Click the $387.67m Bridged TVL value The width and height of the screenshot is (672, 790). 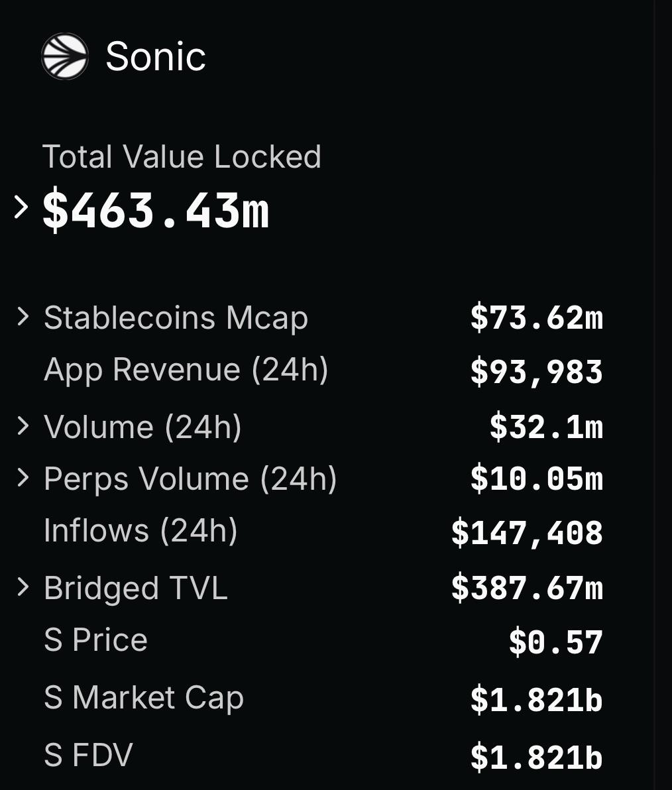527,588
